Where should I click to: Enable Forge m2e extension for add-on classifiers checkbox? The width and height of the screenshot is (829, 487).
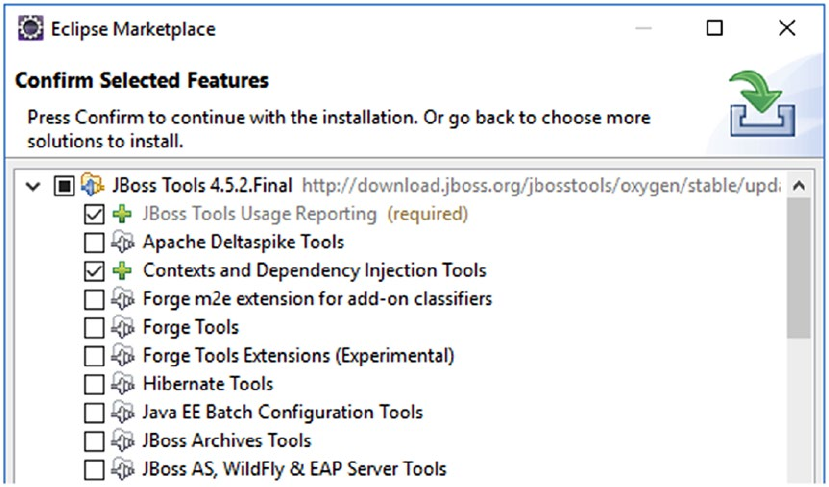tap(94, 299)
